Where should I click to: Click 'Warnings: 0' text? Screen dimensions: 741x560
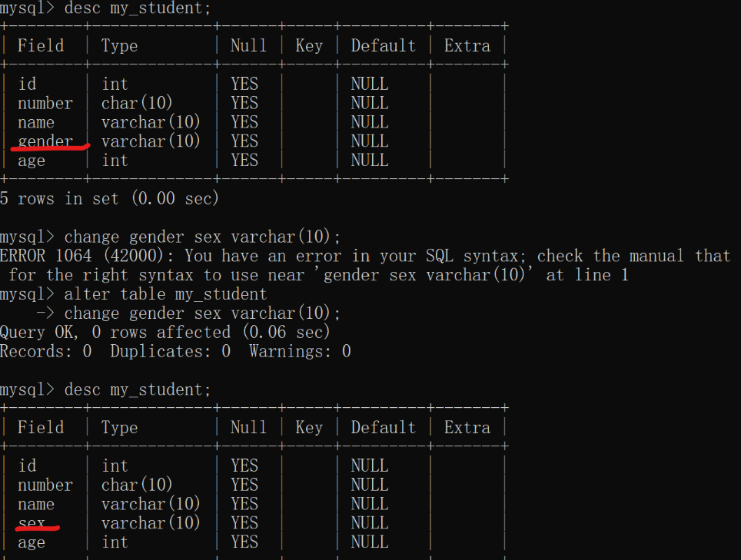coord(300,351)
